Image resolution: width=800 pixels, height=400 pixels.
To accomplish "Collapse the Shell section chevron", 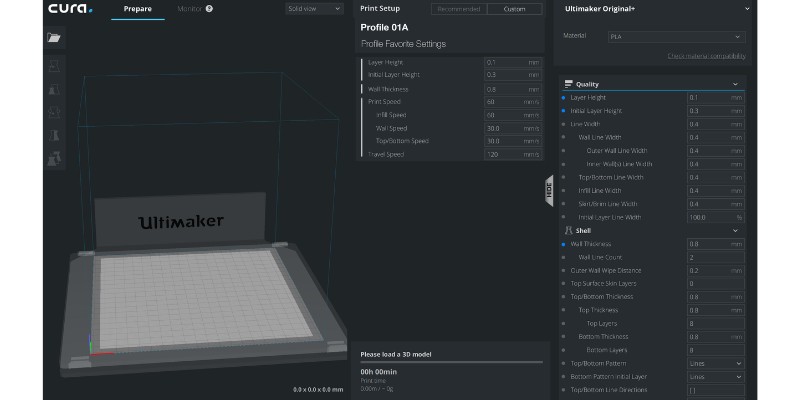I will coord(735,231).
